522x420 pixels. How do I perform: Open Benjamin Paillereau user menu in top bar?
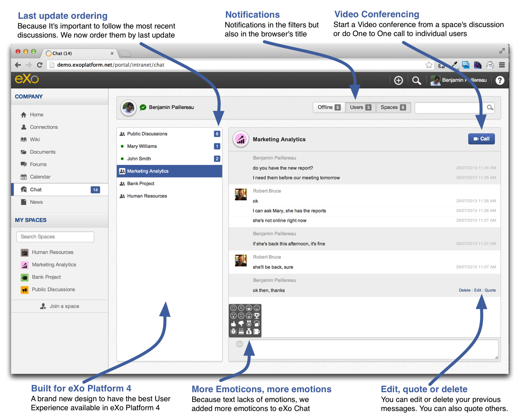(x=459, y=80)
